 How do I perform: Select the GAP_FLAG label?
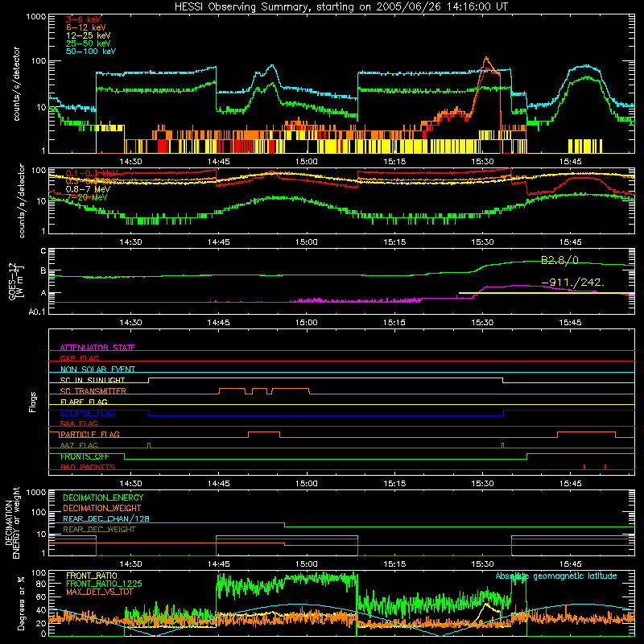tap(80, 358)
